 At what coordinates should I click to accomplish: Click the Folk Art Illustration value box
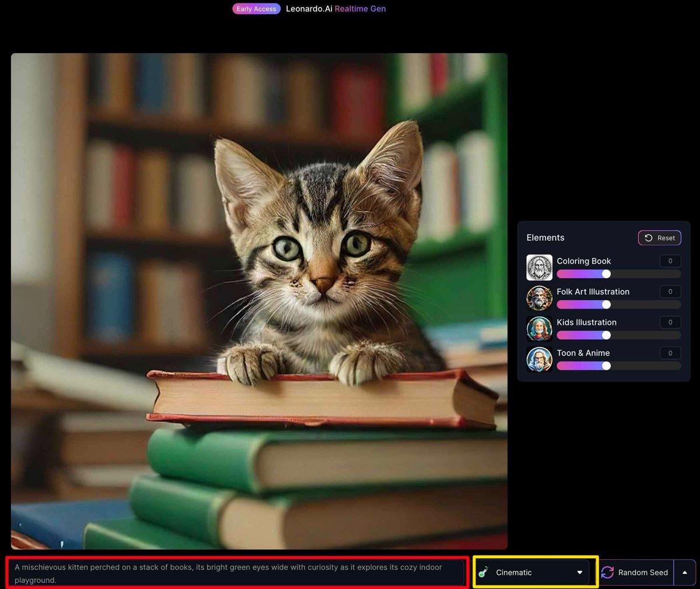670,291
